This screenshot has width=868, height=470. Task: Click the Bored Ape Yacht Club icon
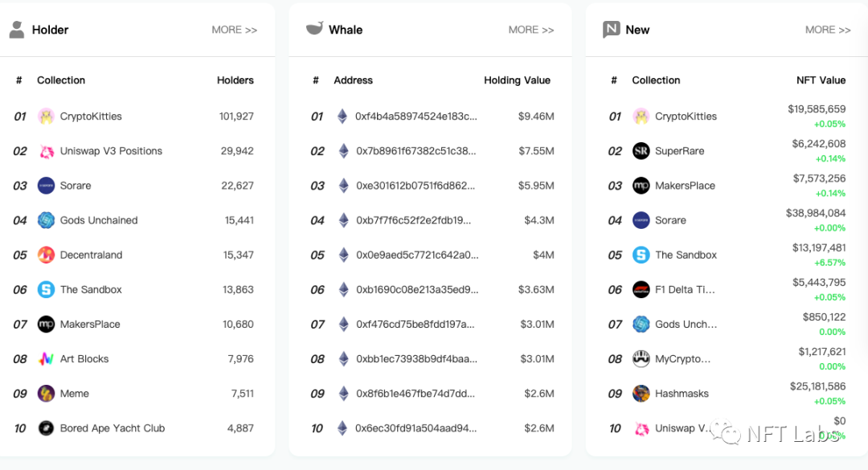point(46,428)
